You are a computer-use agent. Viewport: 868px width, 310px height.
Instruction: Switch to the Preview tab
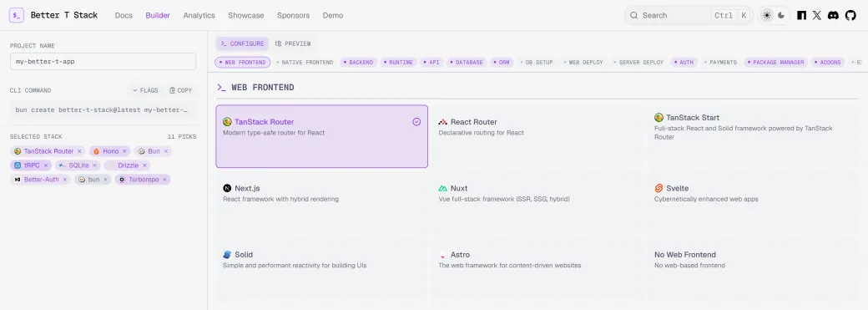(x=293, y=43)
